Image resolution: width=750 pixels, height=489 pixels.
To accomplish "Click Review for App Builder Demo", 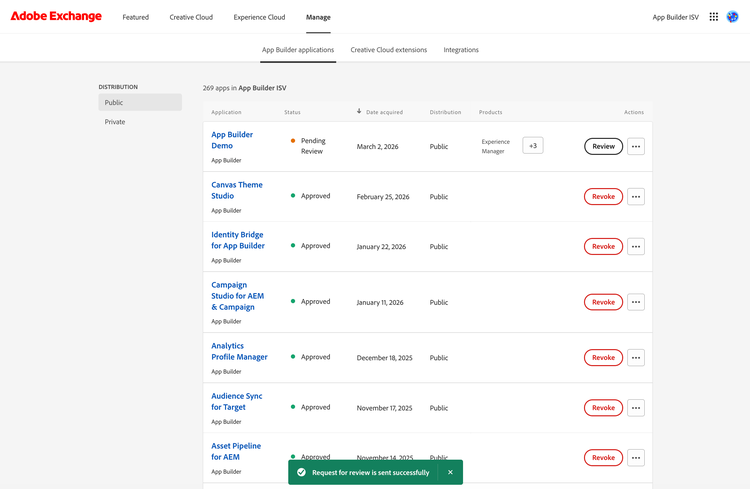I will click(x=603, y=146).
